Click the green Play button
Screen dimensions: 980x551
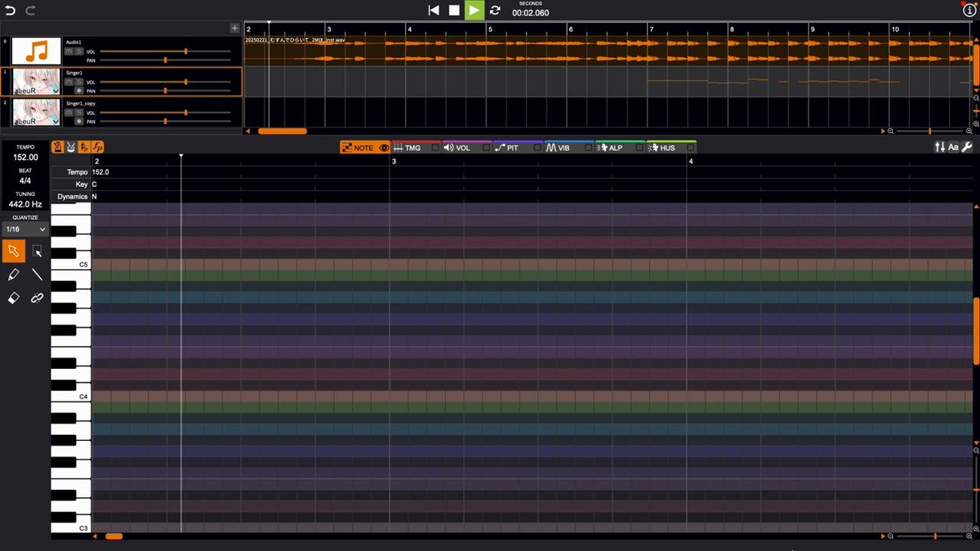pyautogui.click(x=474, y=10)
